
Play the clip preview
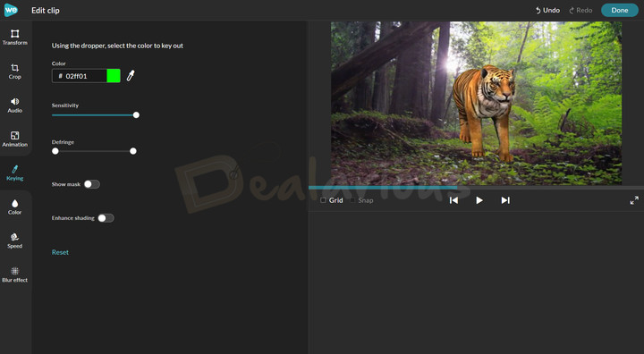(x=479, y=200)
